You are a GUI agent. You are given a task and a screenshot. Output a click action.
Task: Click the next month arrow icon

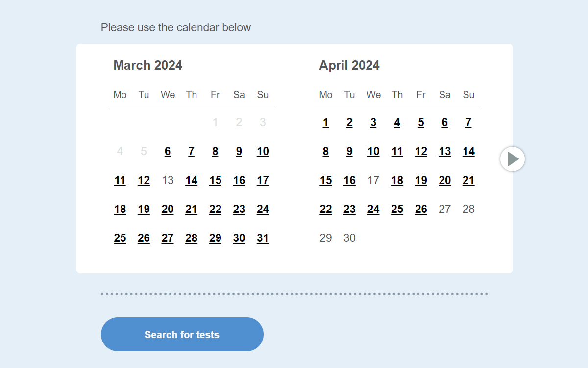513,159
